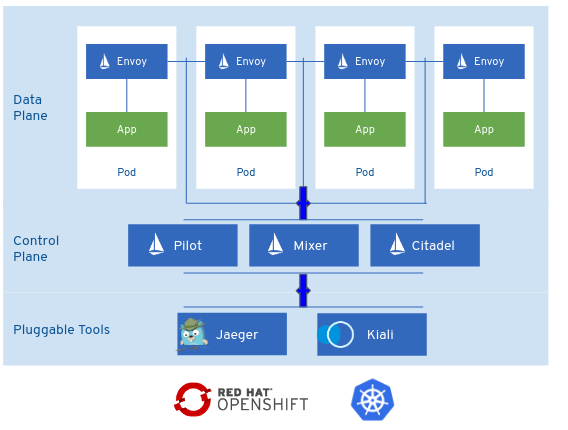
Task: Select the Jaeger pluggable tool box
Action: pyautogui.click(x=232, y=334)
